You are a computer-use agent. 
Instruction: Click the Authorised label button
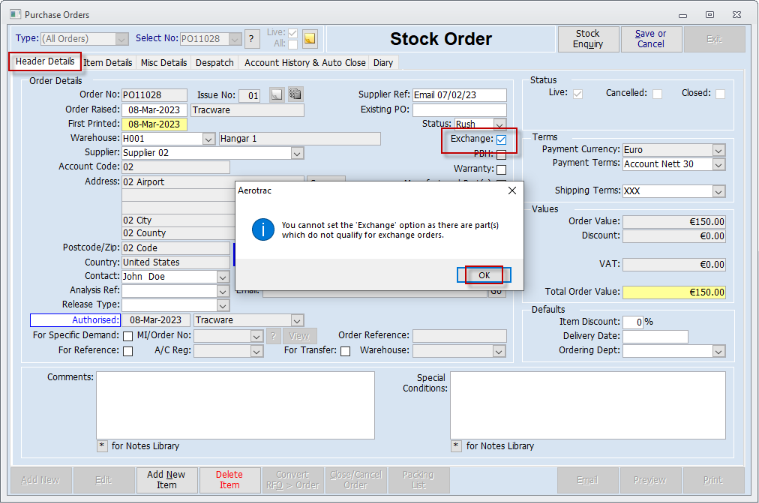[x=76, y=320]
